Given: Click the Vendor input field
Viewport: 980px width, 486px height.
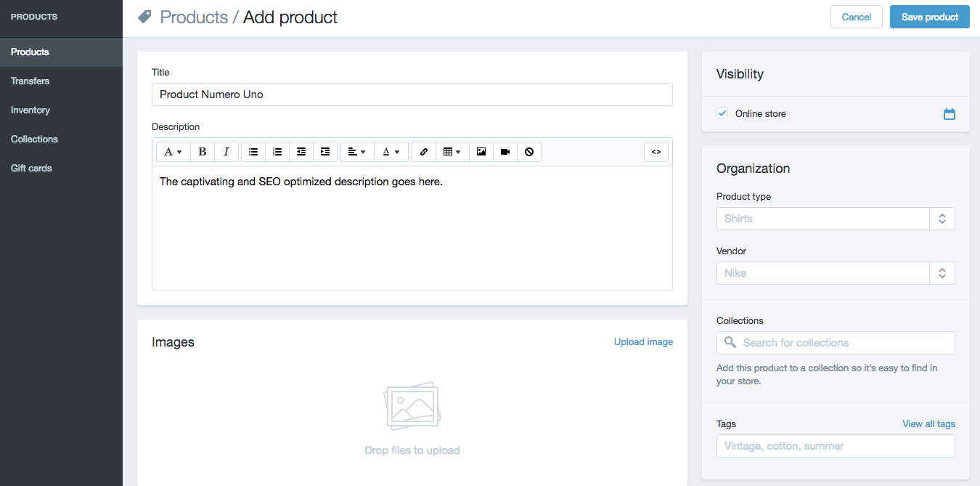Looking at the screenshot, I should tap(823, 273).
